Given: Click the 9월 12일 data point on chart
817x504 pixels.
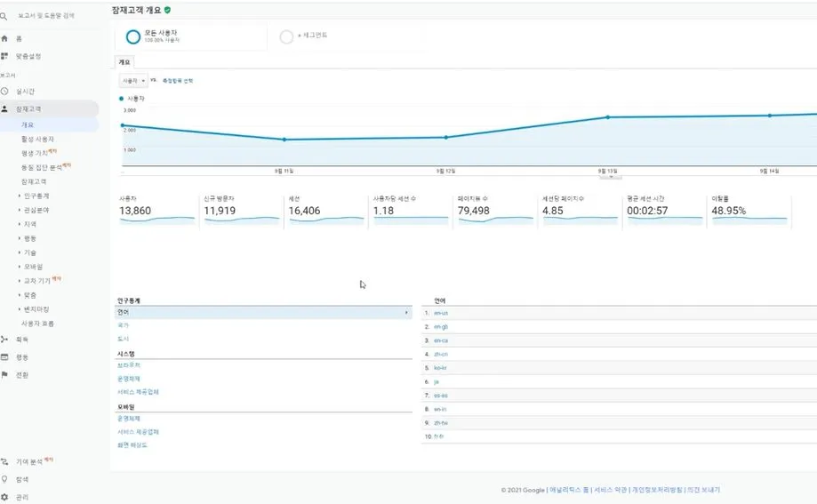Looking at the screenshot, I should (446, 138).
